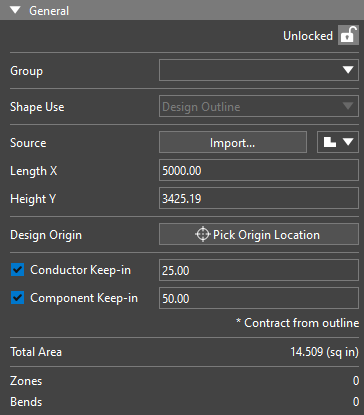Click the Source label
The width and height of the screenshot is (364, 415).
point(28,143)
